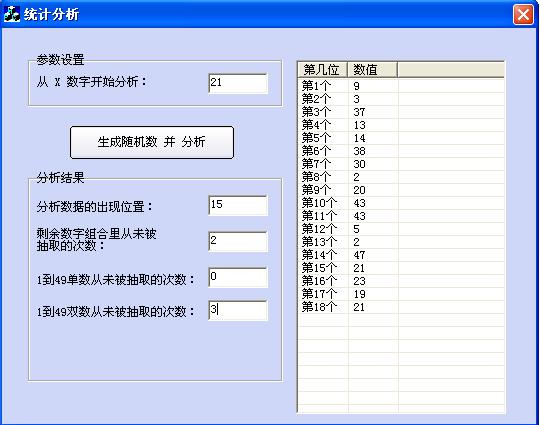Click the 分析数据的出现位置 label
Screen dimensions: 540x425
click(95, 207)
